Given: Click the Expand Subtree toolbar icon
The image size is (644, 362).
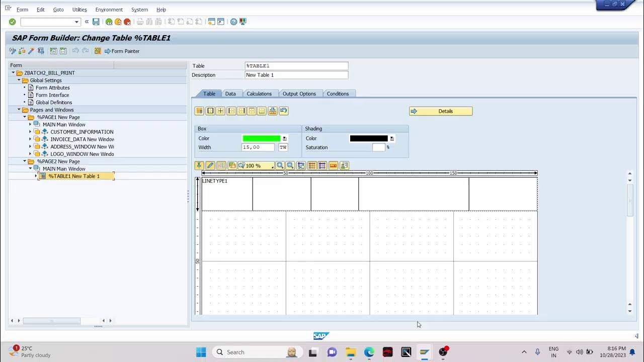Looking at the screenshot, I should (53, 51).
